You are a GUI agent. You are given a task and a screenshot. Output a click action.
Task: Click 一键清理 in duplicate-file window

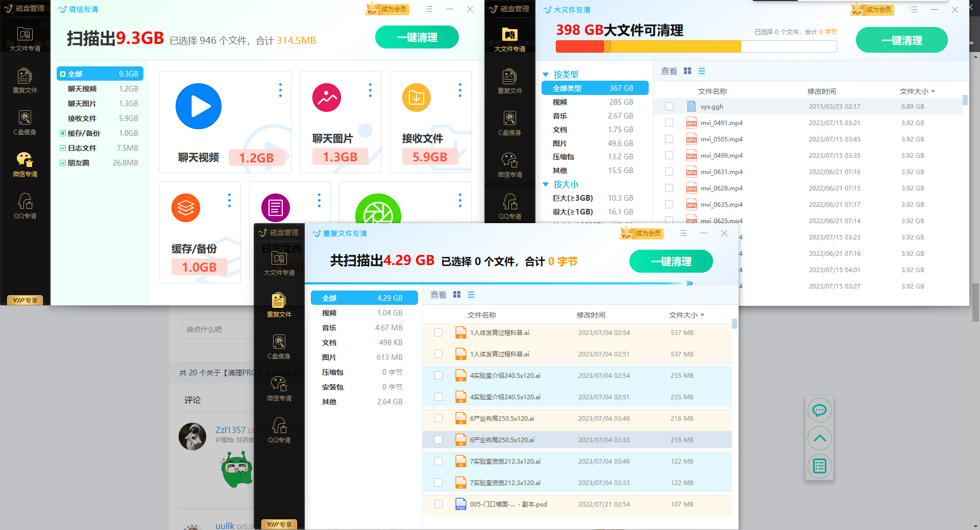point(671,261)
